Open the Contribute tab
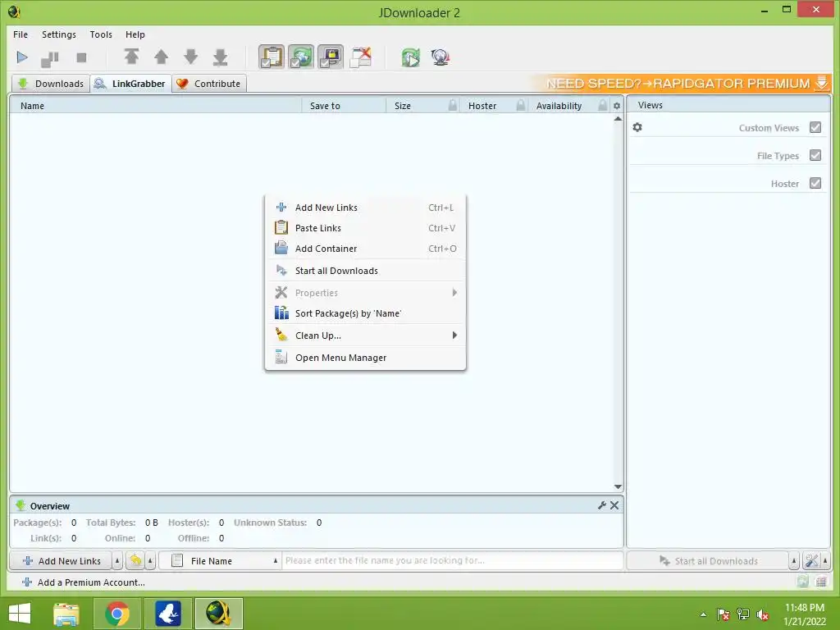 tap(209, 84)
